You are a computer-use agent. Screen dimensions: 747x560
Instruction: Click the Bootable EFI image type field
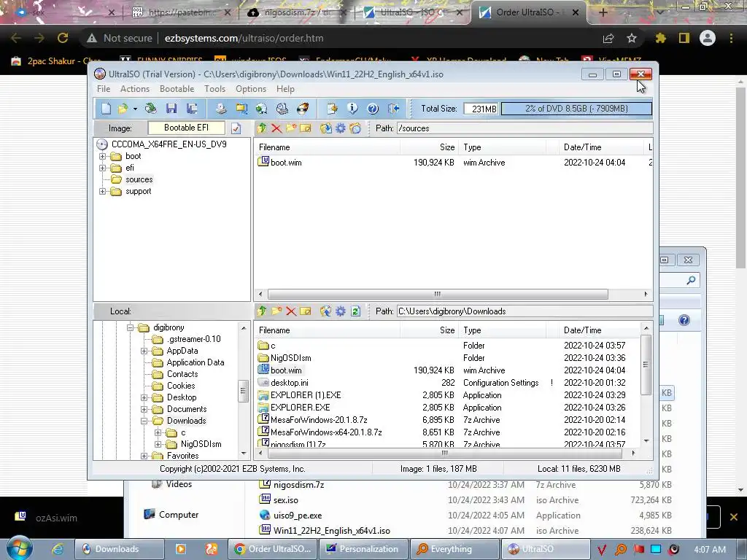click(x=186, y=128)
